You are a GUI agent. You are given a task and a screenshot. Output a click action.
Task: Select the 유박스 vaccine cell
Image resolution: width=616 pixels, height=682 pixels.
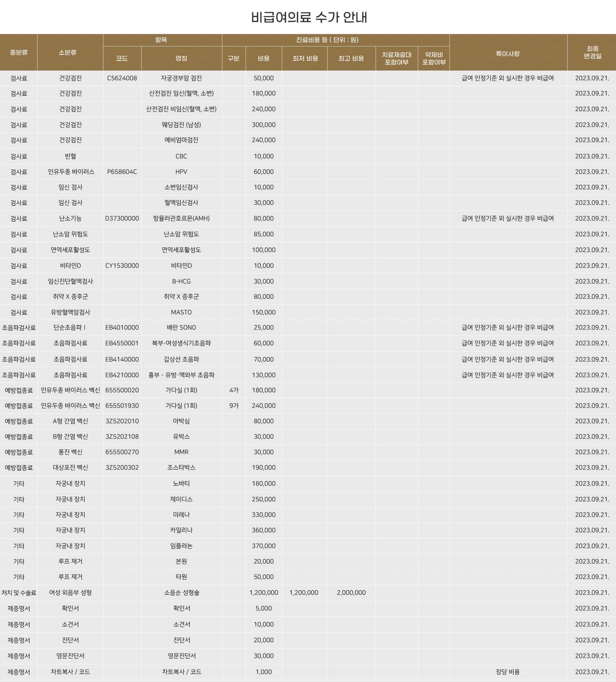click(x=181, y=437)
